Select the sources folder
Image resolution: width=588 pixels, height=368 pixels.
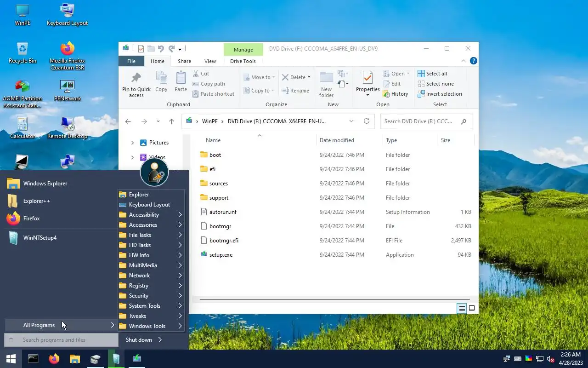click(x=219, y=184)
